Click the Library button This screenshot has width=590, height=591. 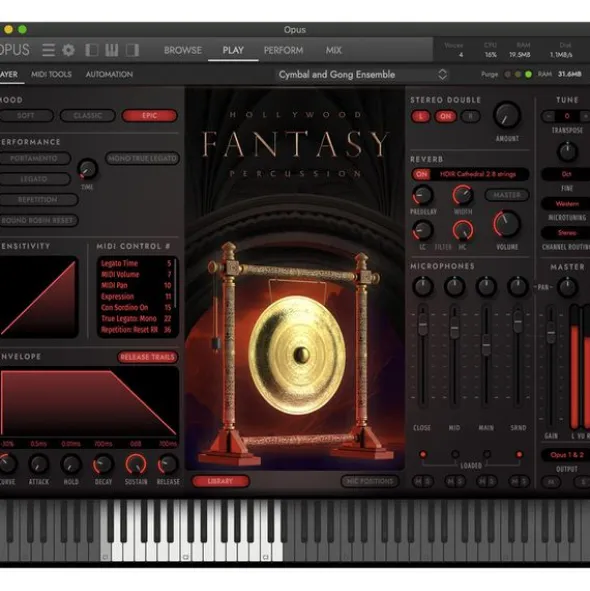point(221,481)
